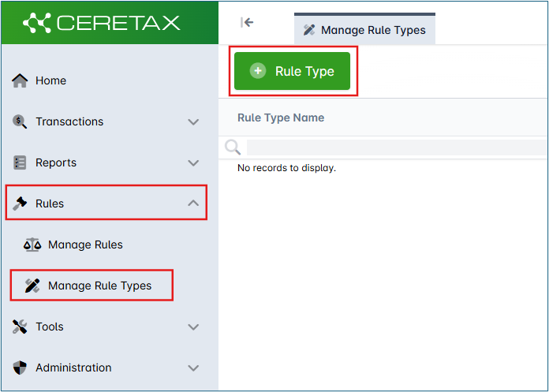Open Manage Rules submenu item

point(85,245)
